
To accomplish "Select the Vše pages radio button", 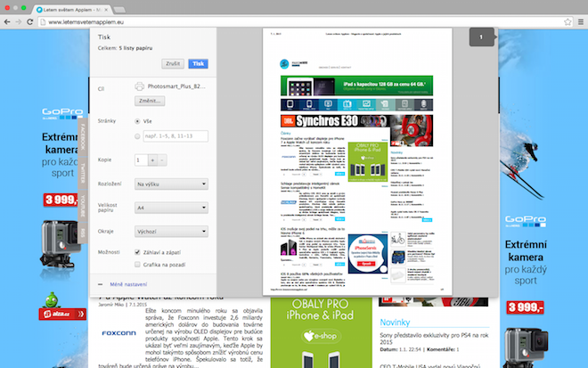I will [x=137, y=121].
